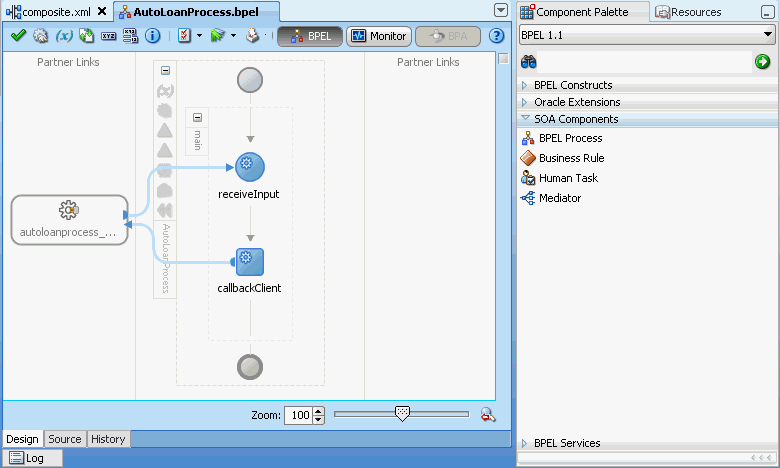Click the blue information icon in toolbar

coord(153,35)
